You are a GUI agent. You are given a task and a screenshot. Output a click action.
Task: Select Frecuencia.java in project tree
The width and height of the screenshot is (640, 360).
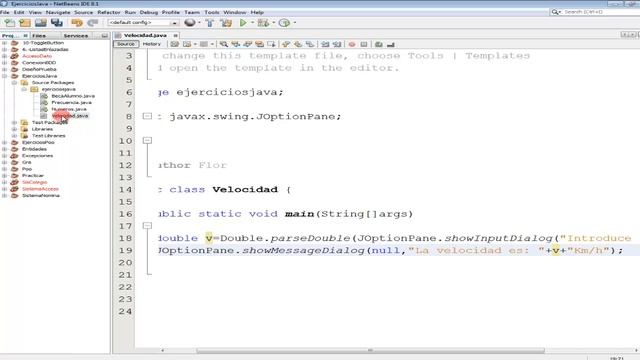pyautogui.click(x=71, y=102)
